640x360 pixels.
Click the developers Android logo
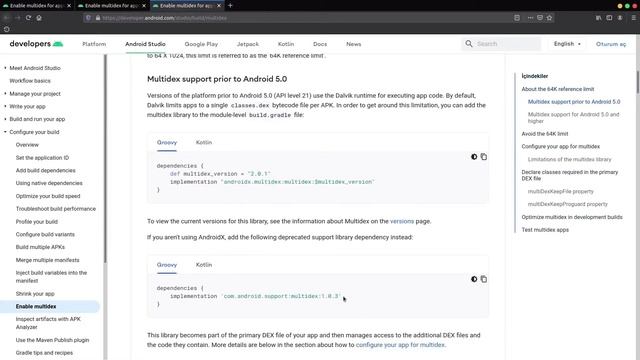pyautogui.click(x=36, y=44)
